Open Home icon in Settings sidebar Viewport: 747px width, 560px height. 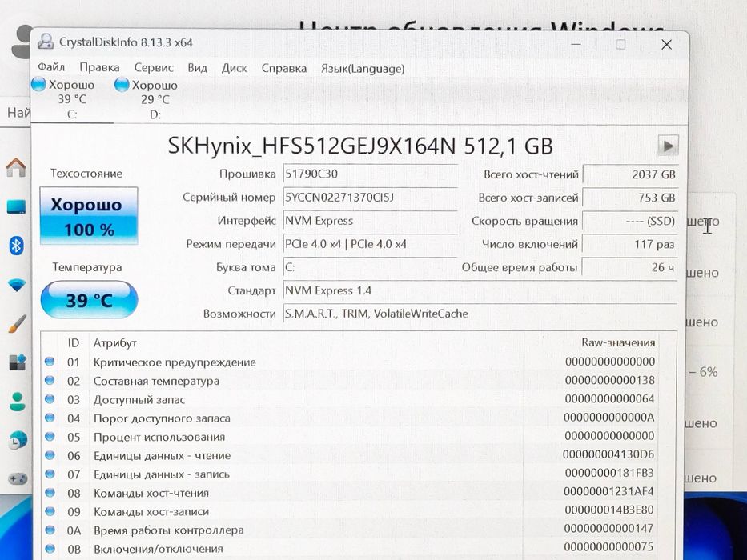(x=16, y=168)
